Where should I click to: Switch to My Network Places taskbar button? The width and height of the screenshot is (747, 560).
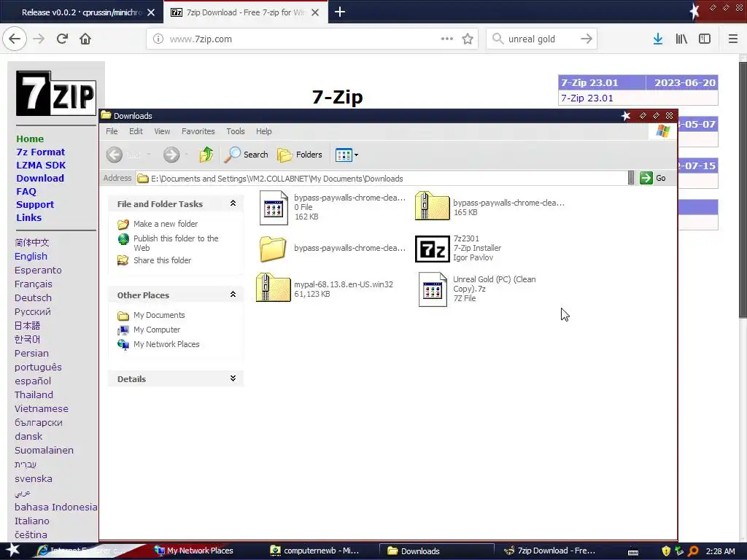coord(194,551)
